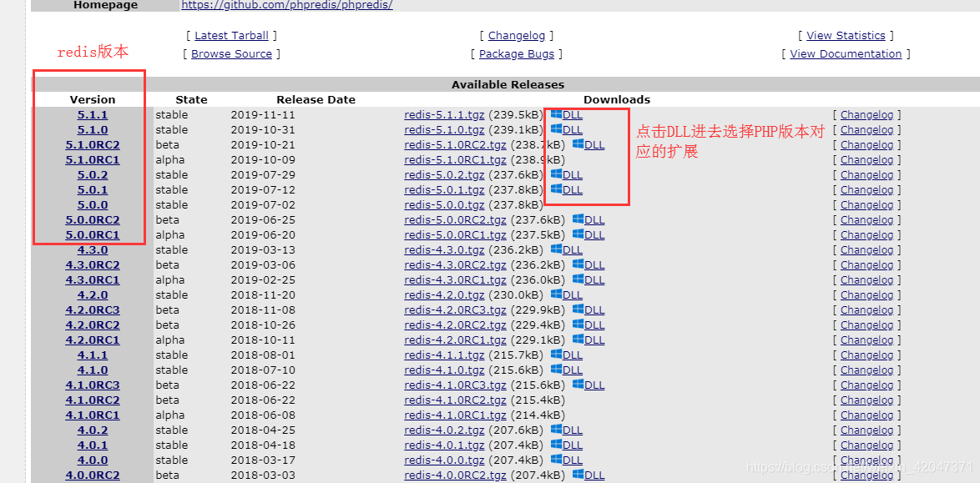Click Windows icon beside redis-4.0.1 DLL
The image size is (980, 483).
coord(556,445)
